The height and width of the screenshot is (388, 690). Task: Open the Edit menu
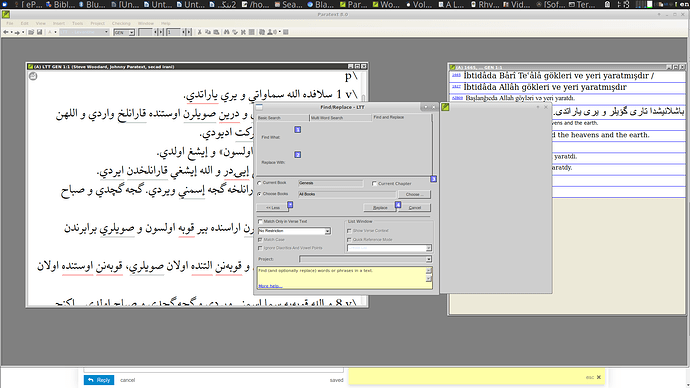pos(25,23)
